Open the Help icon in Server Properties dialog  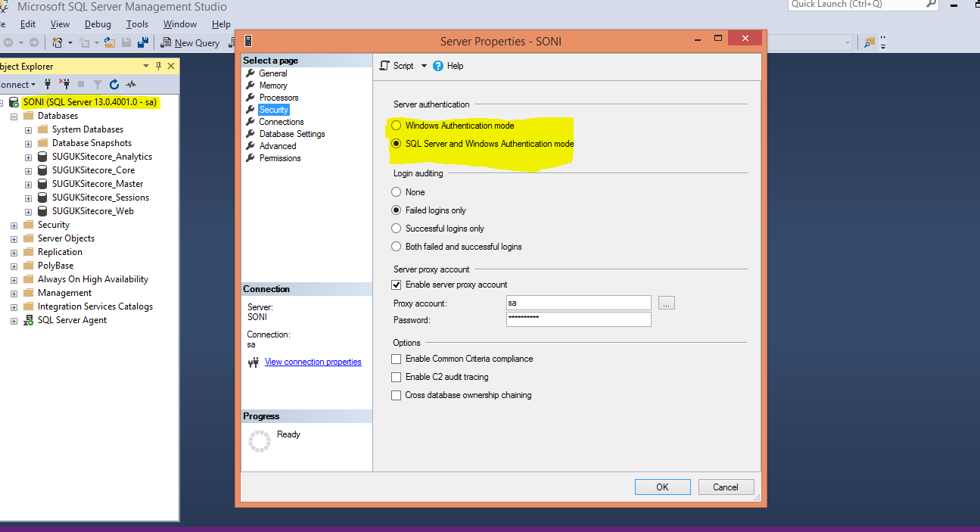tap(438, 66)
